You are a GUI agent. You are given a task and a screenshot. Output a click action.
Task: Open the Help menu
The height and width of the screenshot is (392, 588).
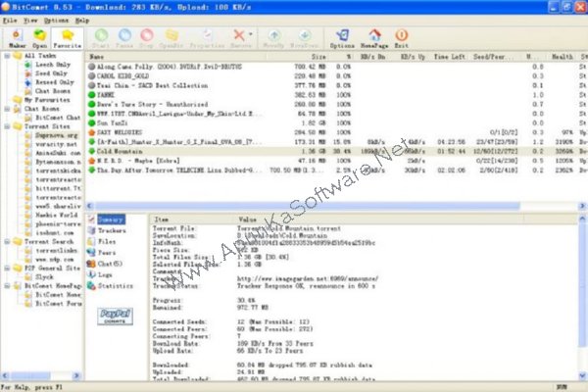pyautogui.click(x=82, y=21)
